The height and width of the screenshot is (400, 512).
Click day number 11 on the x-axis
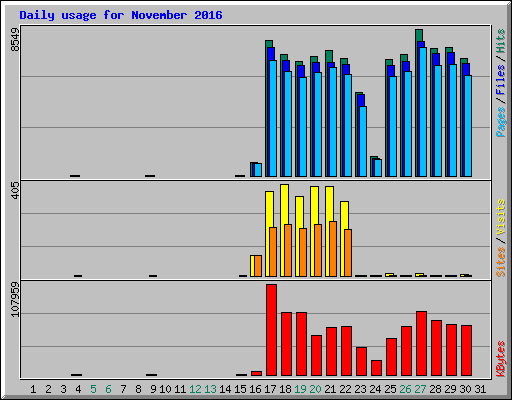tap(180, 389)
